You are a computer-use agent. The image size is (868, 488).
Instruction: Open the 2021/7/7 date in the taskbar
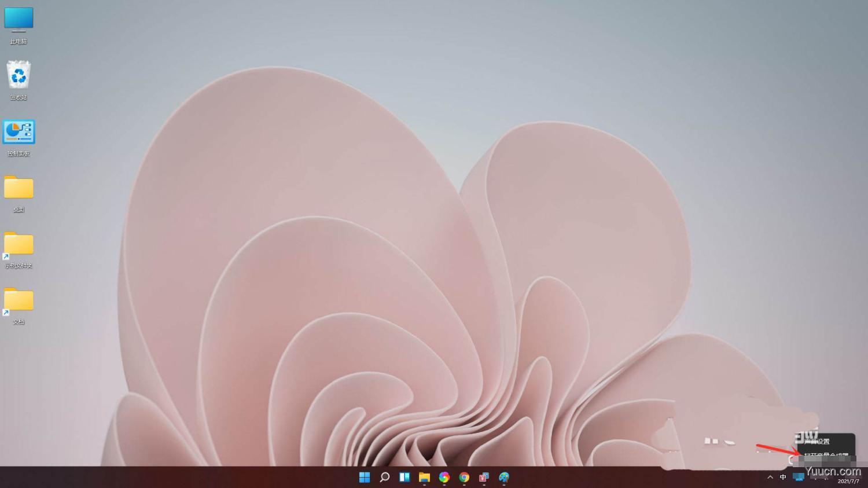point(848,481)
